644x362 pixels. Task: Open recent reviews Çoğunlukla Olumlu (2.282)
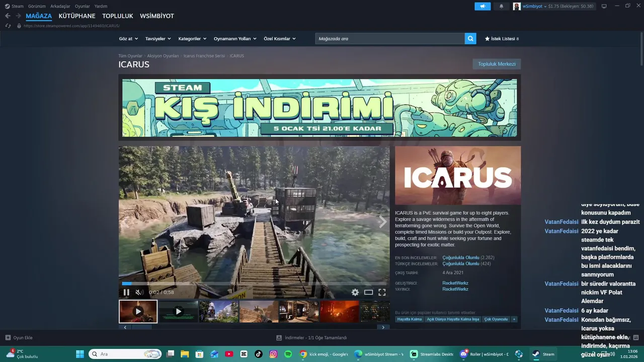pyautogui.click(x=468, y=257)
